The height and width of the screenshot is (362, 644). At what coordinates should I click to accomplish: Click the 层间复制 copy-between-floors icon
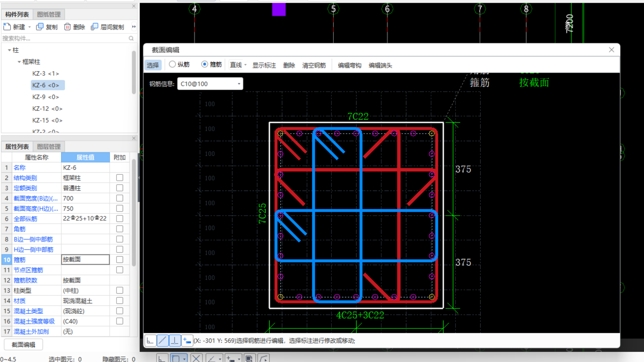(94, 27)
